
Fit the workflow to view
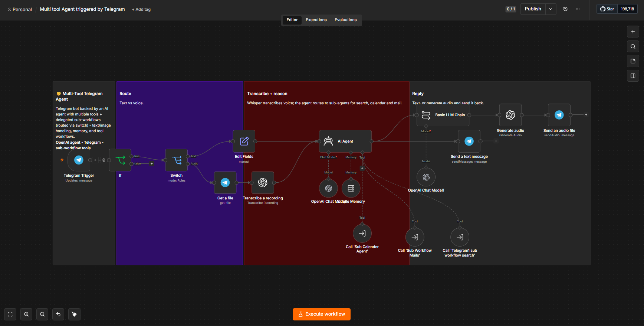(10, 314)
